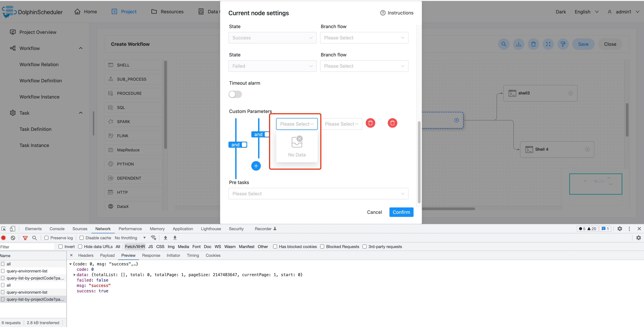Switch to the Response tab

pos(151,255)
